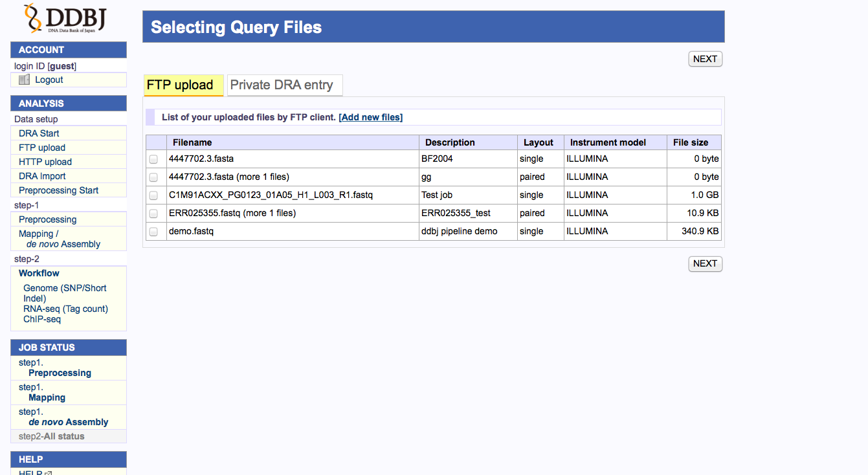Select checkbox for C1M91ACXX_PG0123 fastq file
The image size is (868, 475).
pos(153,195)
